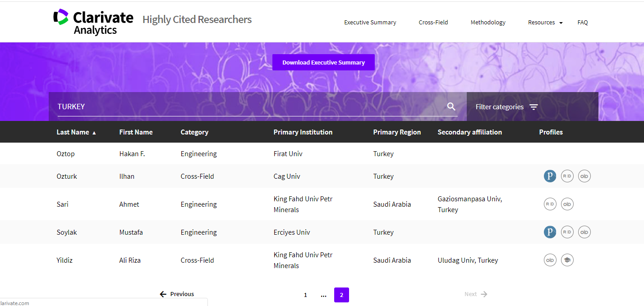Viewport: 644px width, 306px height.
Task: Open Ahmet Sari's ORCID profile icon
Action: tap(567, 204)
